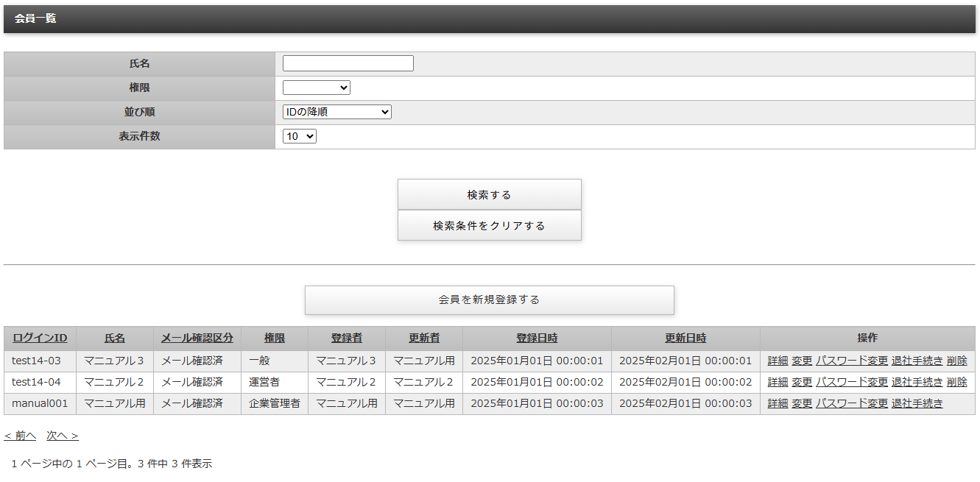Open パスワード変更 for manual001 row

(852, 404)
